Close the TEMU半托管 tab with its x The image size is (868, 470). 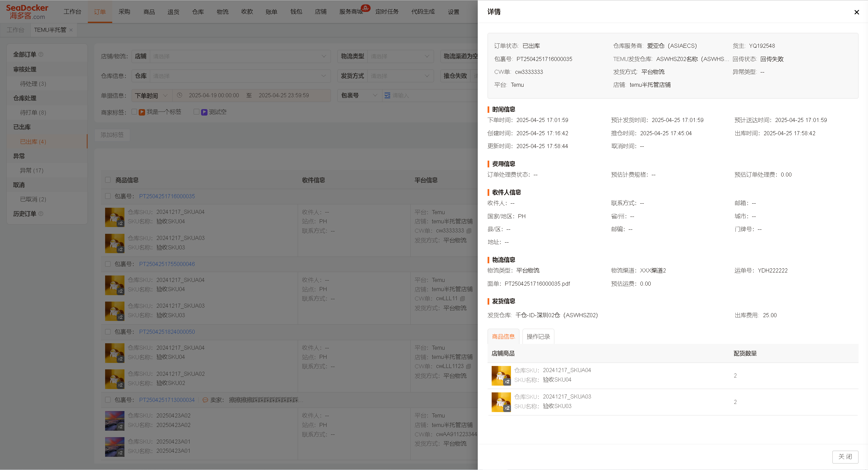pos(71,30)
